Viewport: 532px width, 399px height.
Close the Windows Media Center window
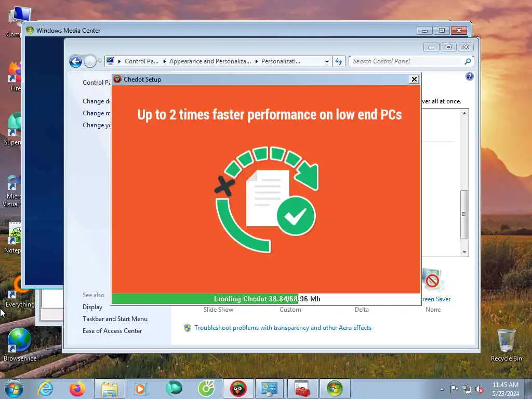tap(459, 31)
